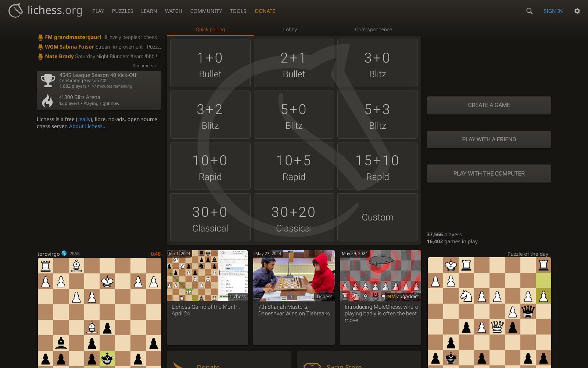Open the About Lichess link
588x368 pixels.
(x=88, y=126)
